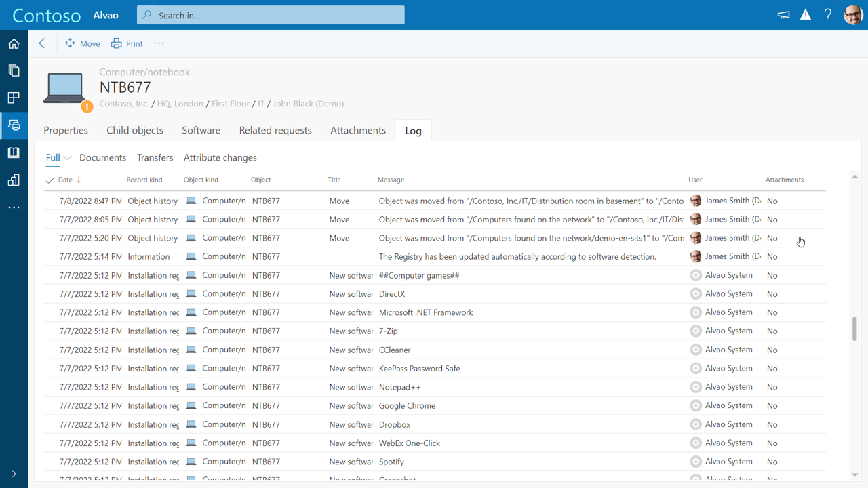Activate the Move toolbar command
This screenshot has height=488, width=868.
point(82,43)
